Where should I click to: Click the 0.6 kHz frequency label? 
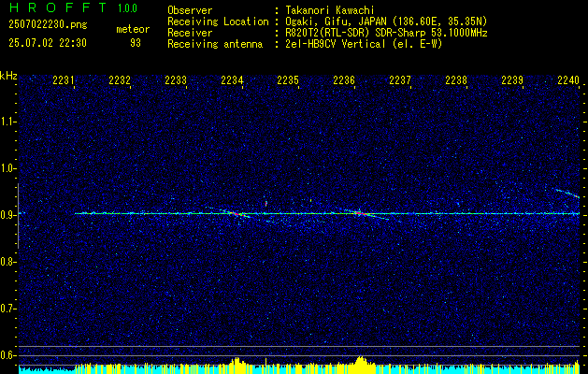click(x=8, y=355)
